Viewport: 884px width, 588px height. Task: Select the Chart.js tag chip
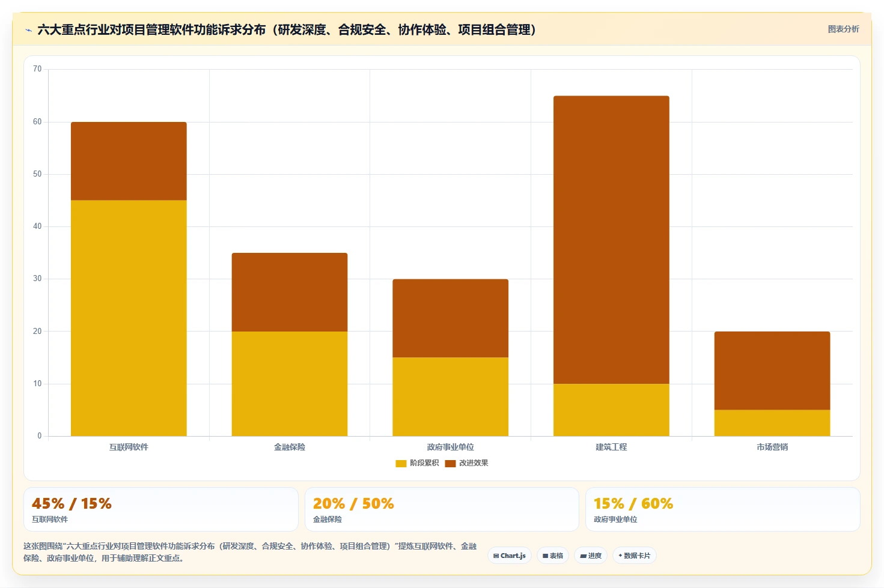tap(510, 556)
